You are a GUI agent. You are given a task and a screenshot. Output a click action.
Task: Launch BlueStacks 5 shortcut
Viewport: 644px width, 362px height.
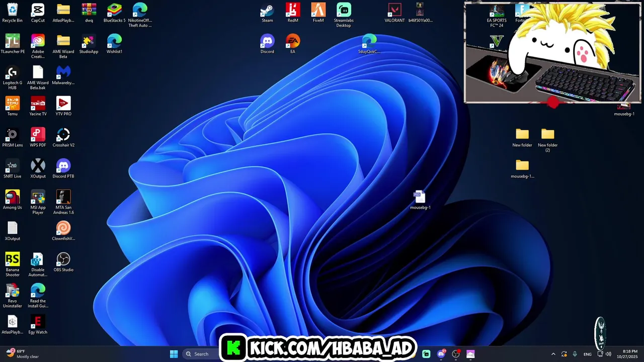point(114,13)
